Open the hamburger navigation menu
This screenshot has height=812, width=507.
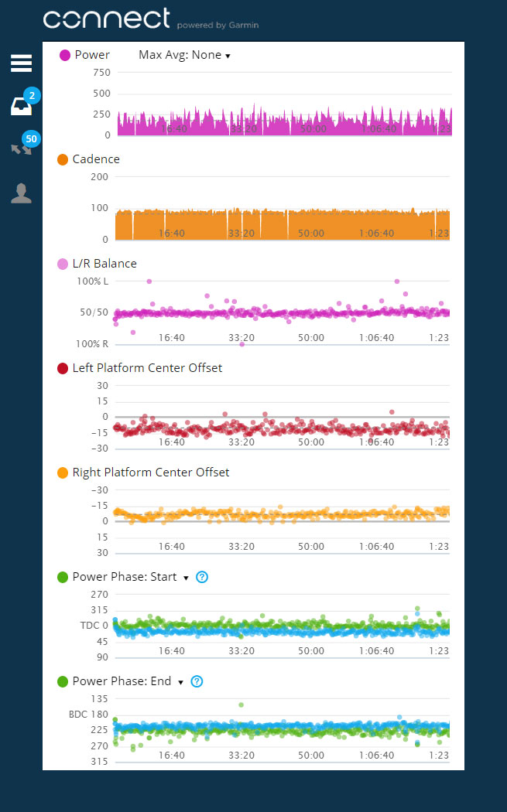point(21,63)
